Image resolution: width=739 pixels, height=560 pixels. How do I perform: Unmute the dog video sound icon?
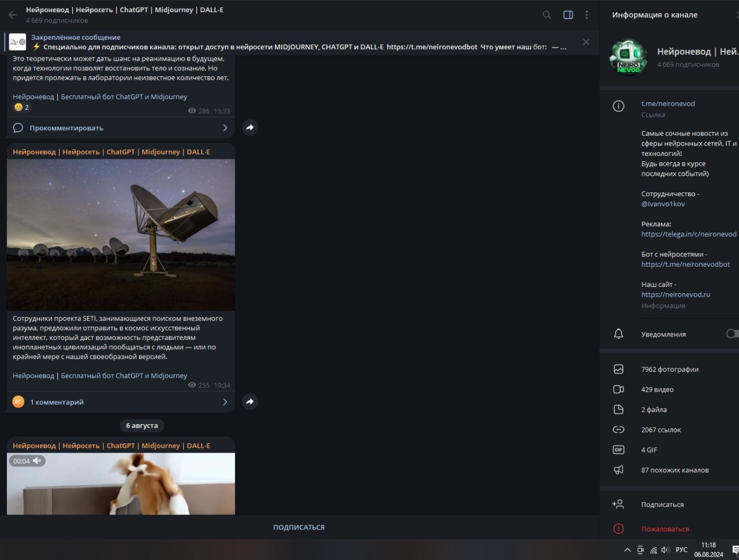click(37, 461)
